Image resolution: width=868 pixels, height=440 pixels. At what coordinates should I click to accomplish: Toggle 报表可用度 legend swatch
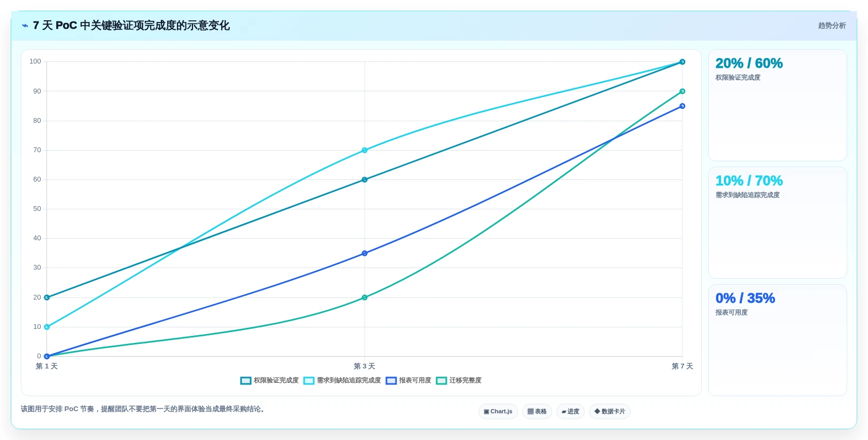click(391, 381)
